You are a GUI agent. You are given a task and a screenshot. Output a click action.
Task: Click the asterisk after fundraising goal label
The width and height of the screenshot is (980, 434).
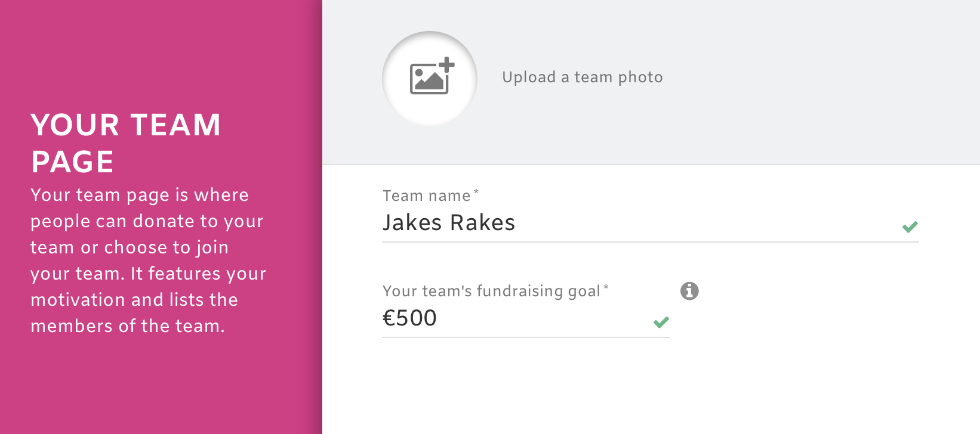[x=606, y=287]
